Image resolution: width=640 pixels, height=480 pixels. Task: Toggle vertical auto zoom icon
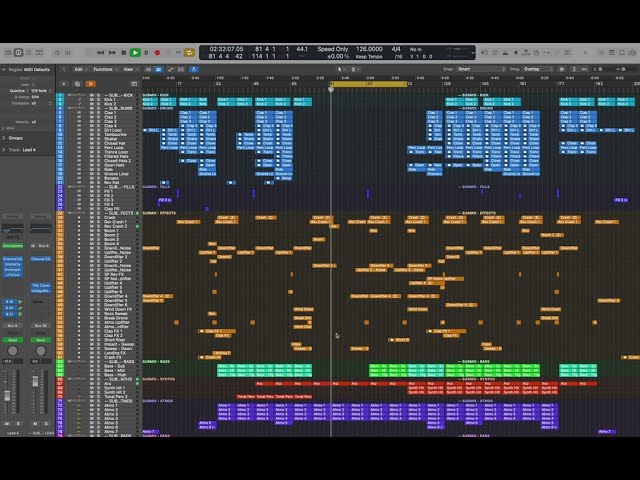[574, 69]
